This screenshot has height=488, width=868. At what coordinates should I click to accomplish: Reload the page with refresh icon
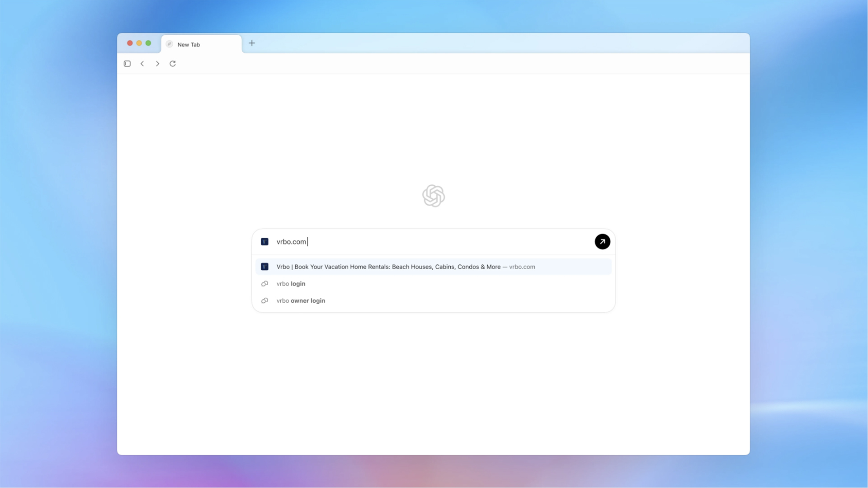[x=173, y=64]
